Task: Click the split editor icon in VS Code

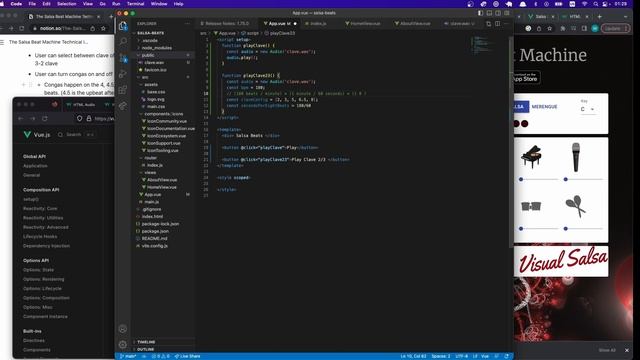Action: [x=497, y=24]
